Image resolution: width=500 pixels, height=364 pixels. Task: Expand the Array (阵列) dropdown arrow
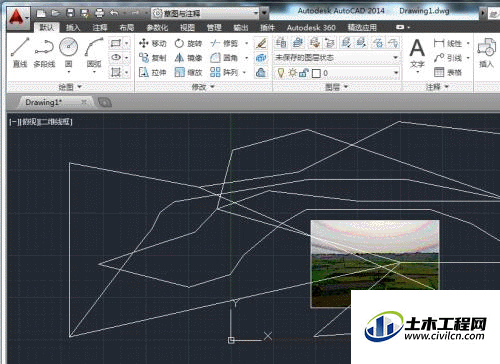coord(244,72)
